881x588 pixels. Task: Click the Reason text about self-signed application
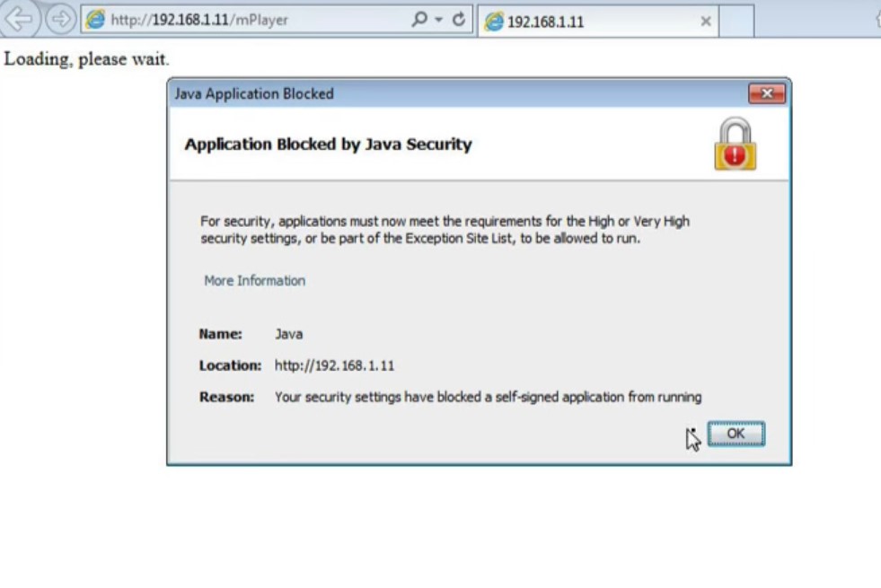click(x=488, y=397)
